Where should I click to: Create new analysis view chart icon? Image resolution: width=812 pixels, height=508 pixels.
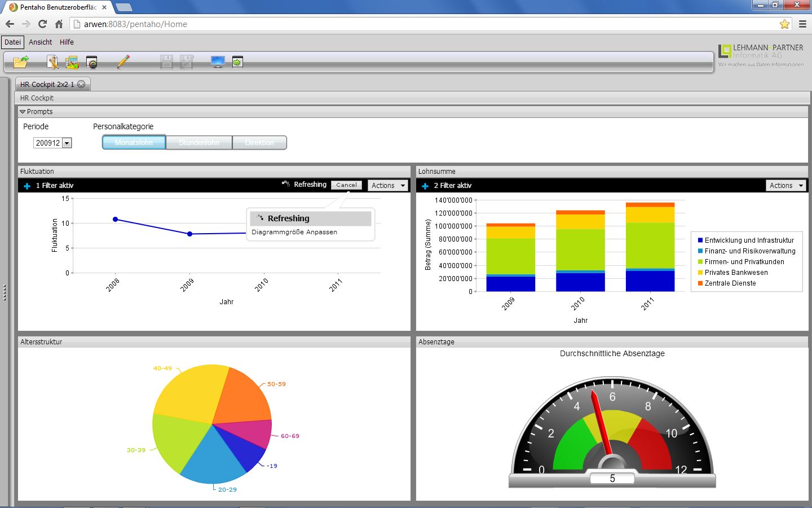coord(72,62)
